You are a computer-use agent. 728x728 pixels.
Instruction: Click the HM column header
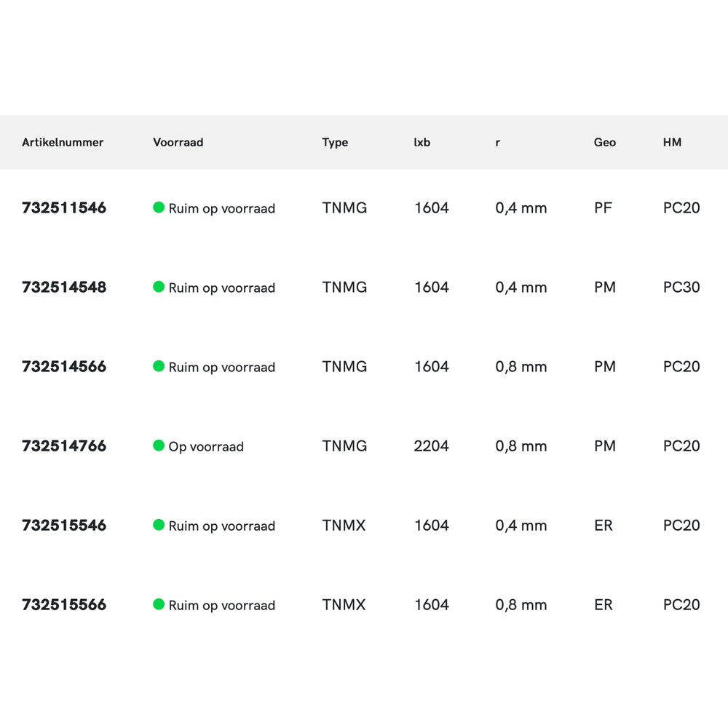[x=672, y=143]
